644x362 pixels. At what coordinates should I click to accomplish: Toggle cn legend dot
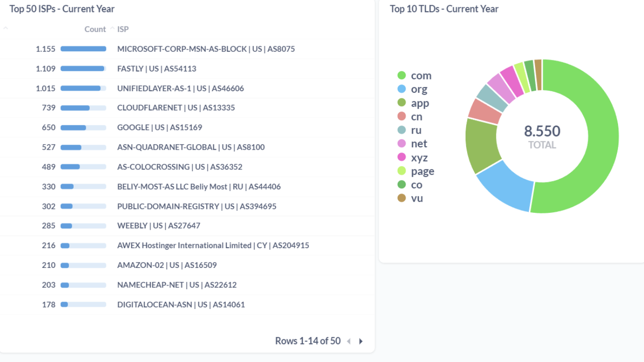(402, 116)
